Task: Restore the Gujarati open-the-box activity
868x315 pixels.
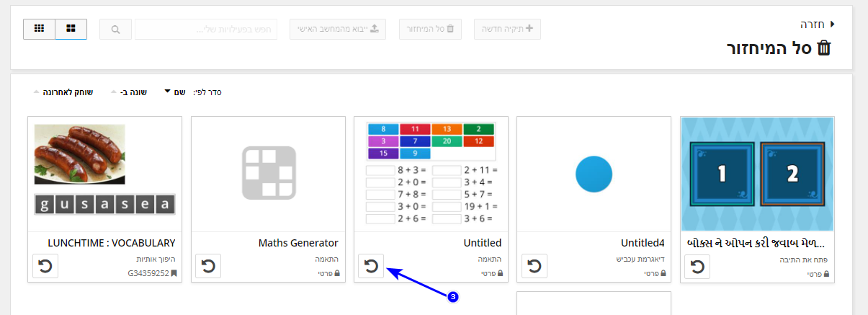Action: [x=697, y=267]
